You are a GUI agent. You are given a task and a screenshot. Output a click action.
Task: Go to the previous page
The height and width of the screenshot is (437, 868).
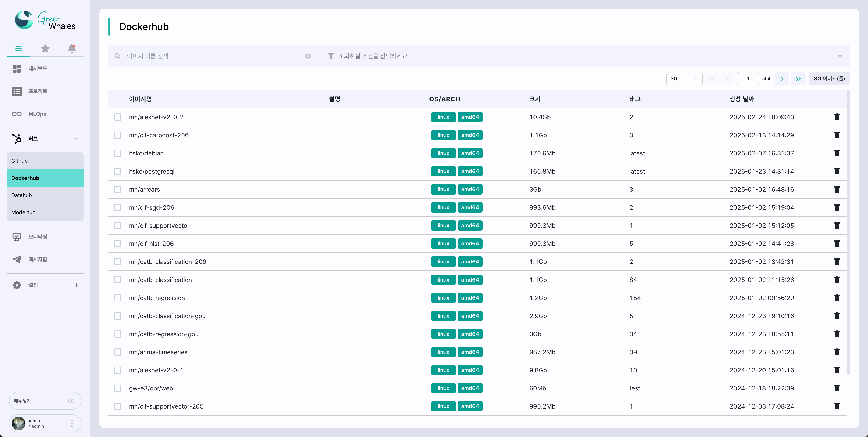(728, 78)
